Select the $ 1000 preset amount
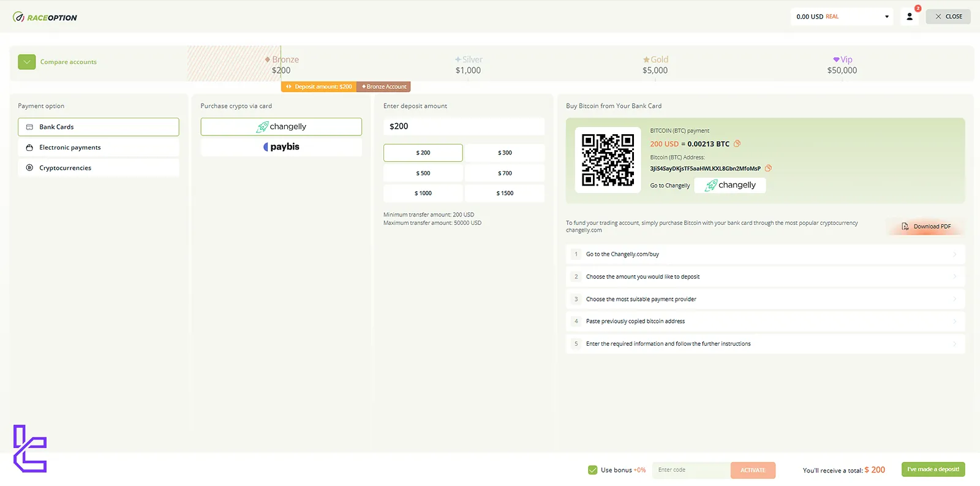 [423, 193]
